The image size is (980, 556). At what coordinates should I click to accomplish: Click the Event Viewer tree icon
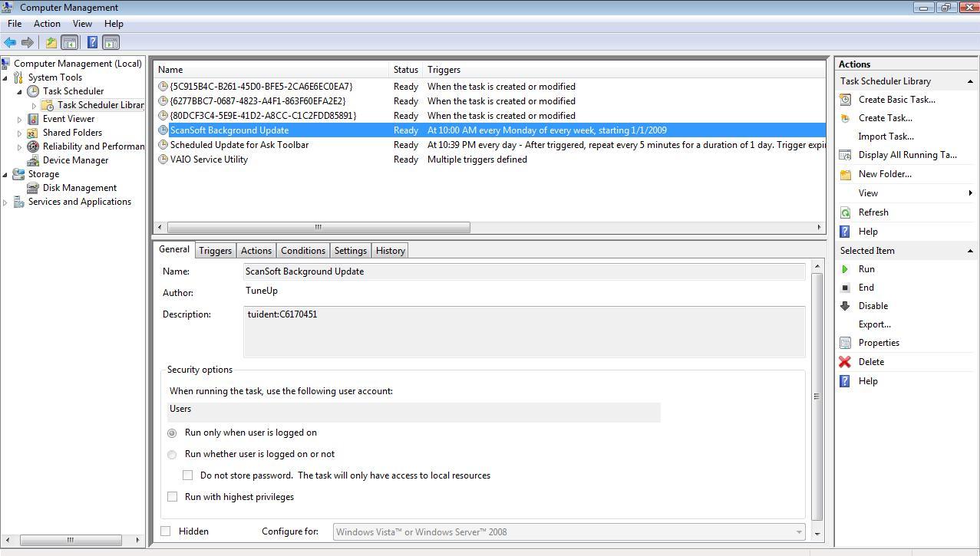[x=33, y=119]
